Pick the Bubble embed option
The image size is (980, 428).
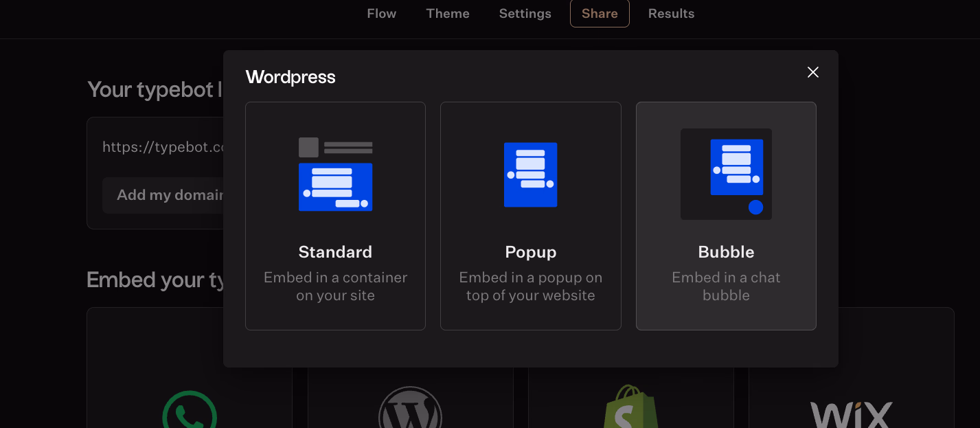[x=726, y=216]
